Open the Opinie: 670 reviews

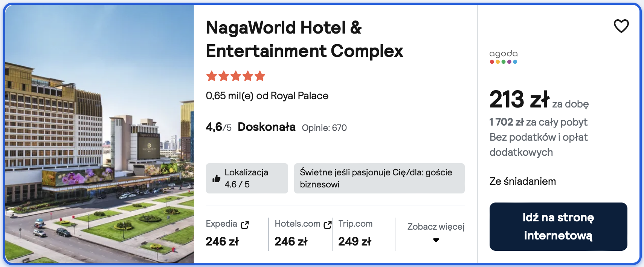[324, 128]
